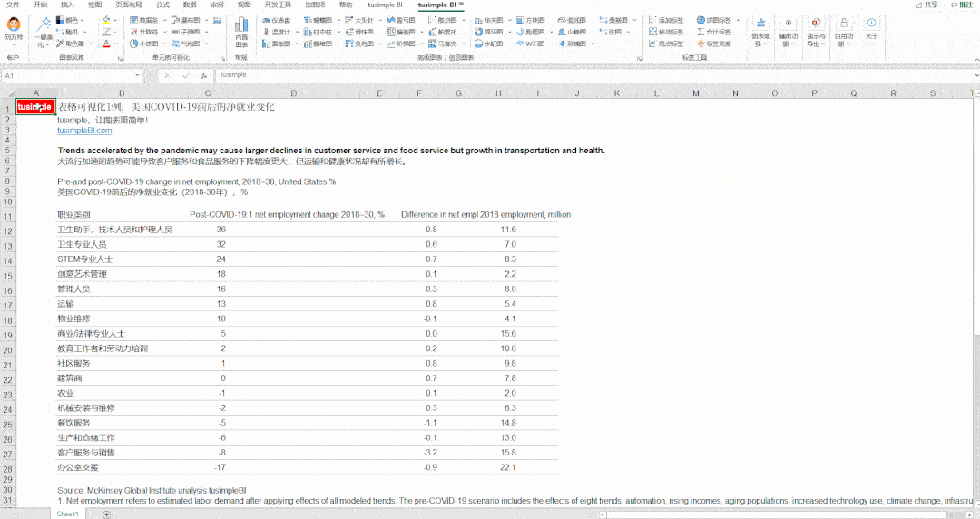Switch to the 插入 ribbon tab
Screen dimensions: 980x519
pos(68,5)
